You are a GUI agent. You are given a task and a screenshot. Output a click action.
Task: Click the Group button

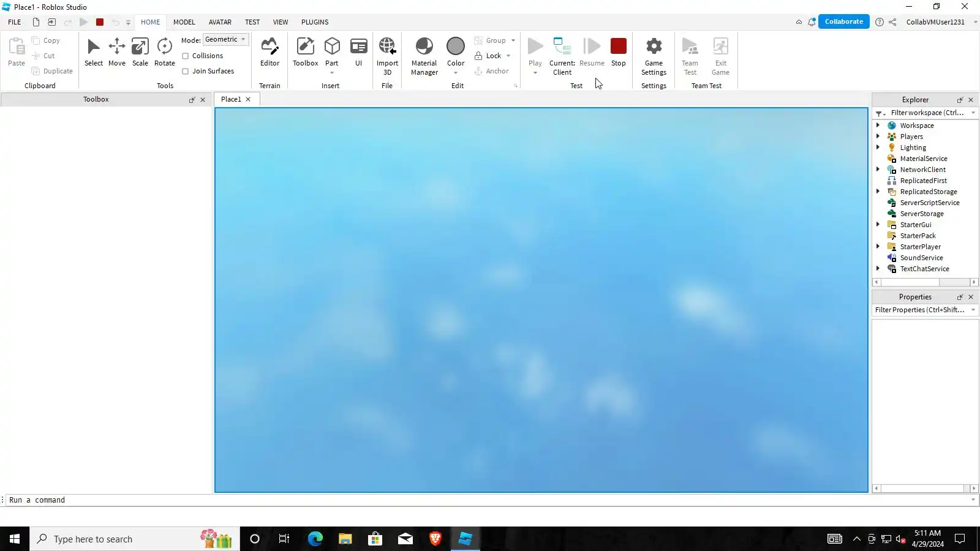490,40
